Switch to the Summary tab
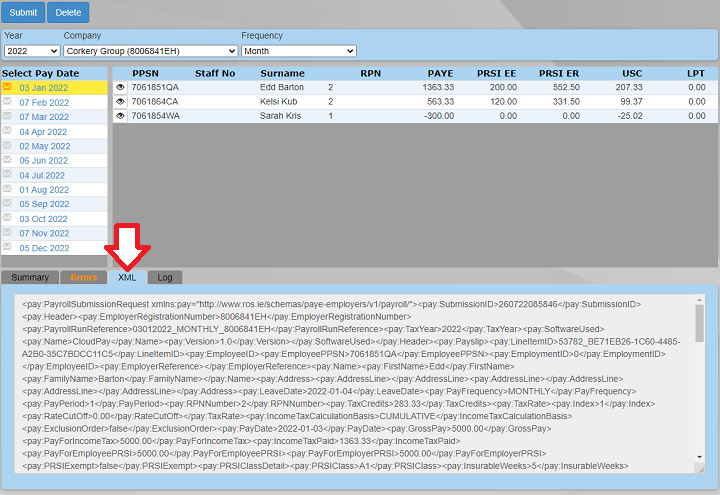This screenshot has width=720, height=495. click(30, 277)
